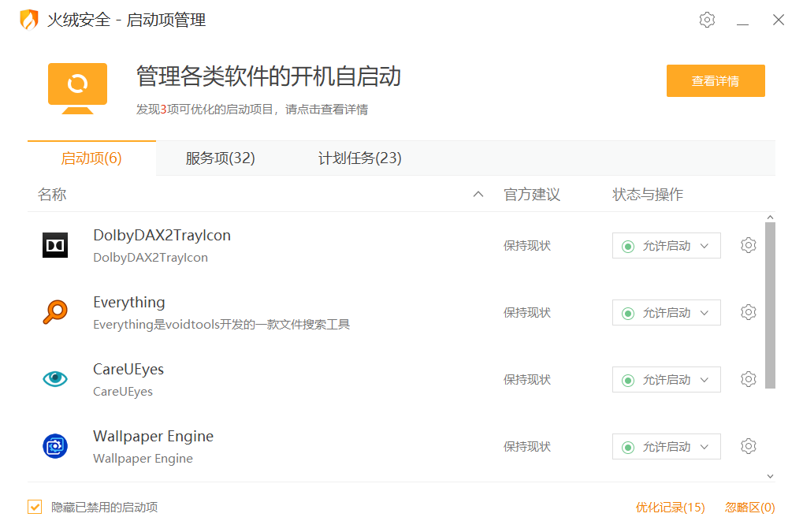Click the CareUEyes eye icon

pos(55,379)
